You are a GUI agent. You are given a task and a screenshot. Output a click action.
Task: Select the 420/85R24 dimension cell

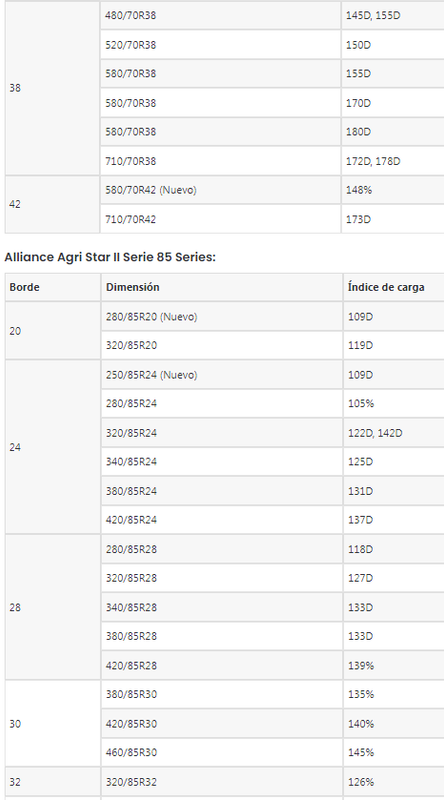point(221,520)
